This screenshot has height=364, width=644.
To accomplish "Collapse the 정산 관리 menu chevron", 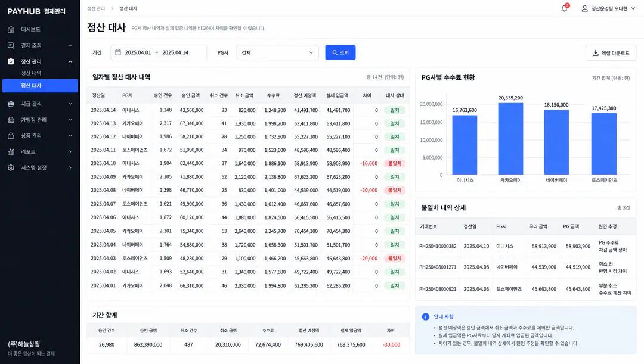I will point(70,61).
